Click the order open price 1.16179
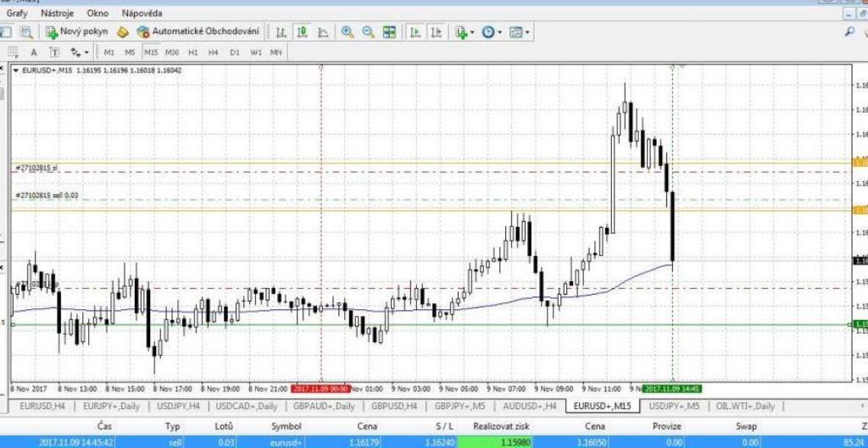This screenshot has width=868, height=448. point(364,442)
